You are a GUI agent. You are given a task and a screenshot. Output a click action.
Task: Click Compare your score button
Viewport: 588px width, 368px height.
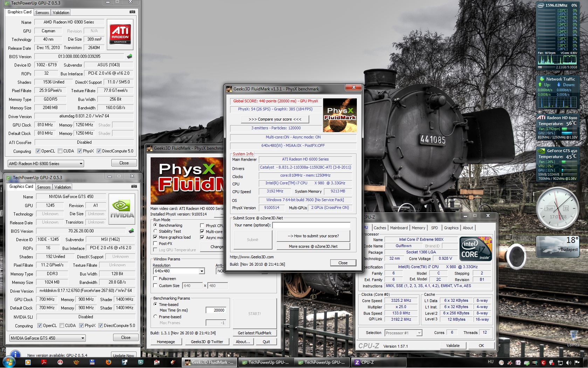point(275,119)
